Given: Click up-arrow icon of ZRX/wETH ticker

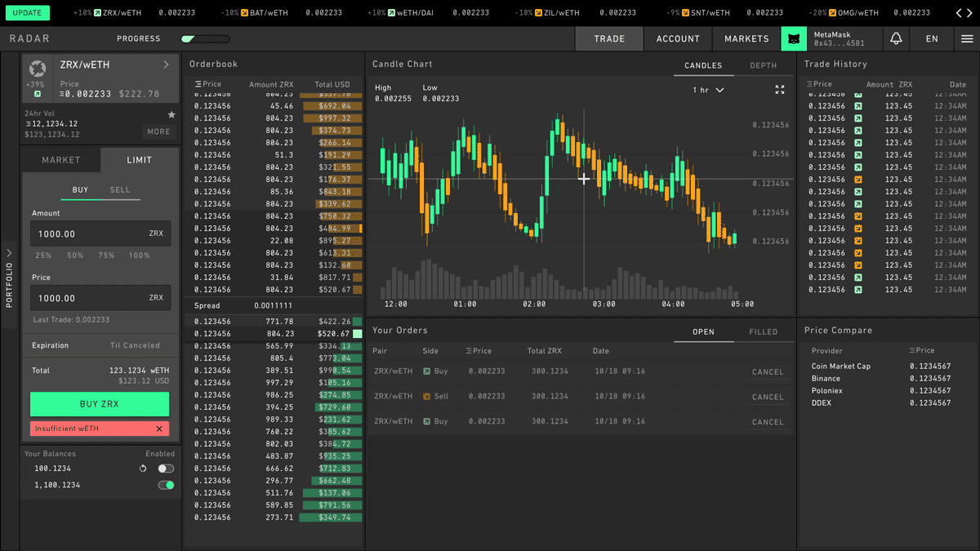Looking at the screenshot, I should pos(97,13).
